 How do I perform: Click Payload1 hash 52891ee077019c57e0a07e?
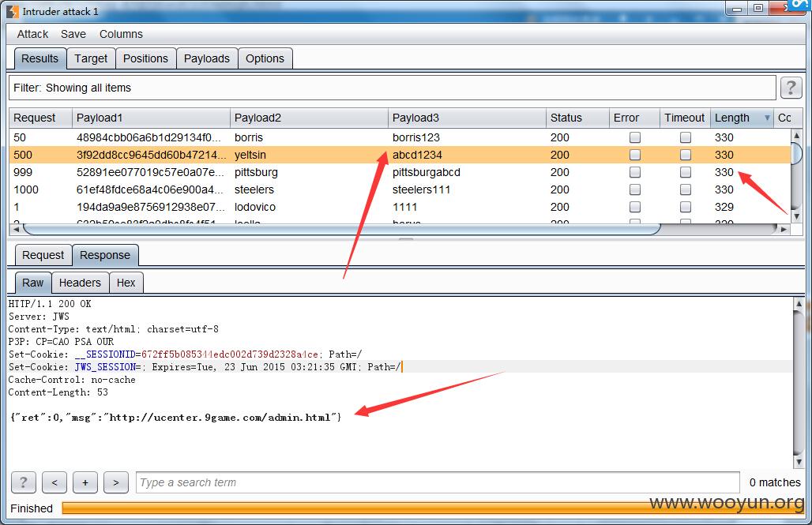[x=151, y=172]
